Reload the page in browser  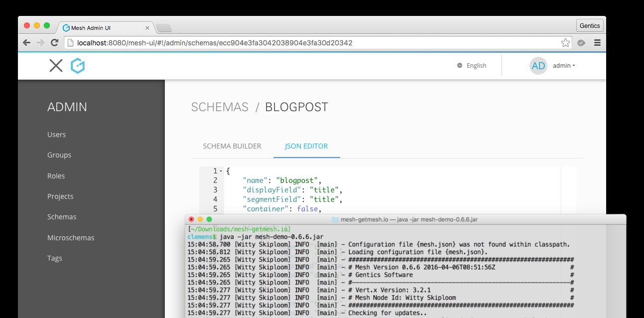pyautogui.click(x=55, y=43)
